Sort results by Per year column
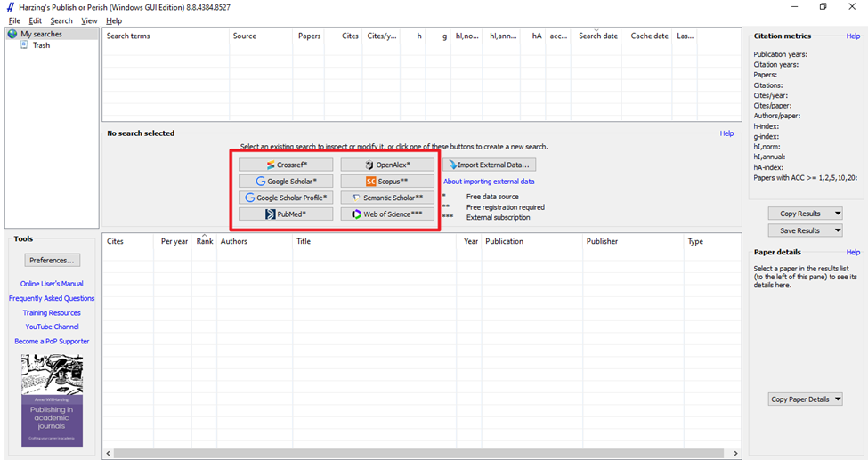This screenshot has width=868, height=460. coord(173,241)
